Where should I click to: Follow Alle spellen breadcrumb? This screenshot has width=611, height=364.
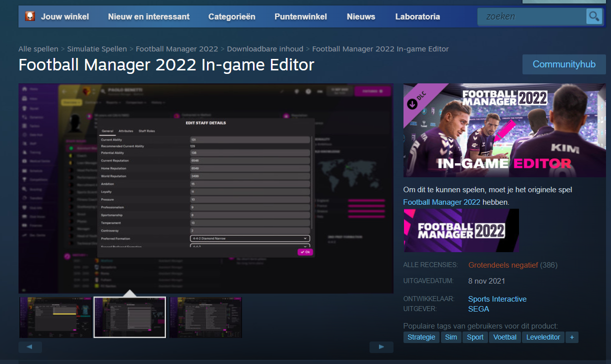[x=38, y=49]
